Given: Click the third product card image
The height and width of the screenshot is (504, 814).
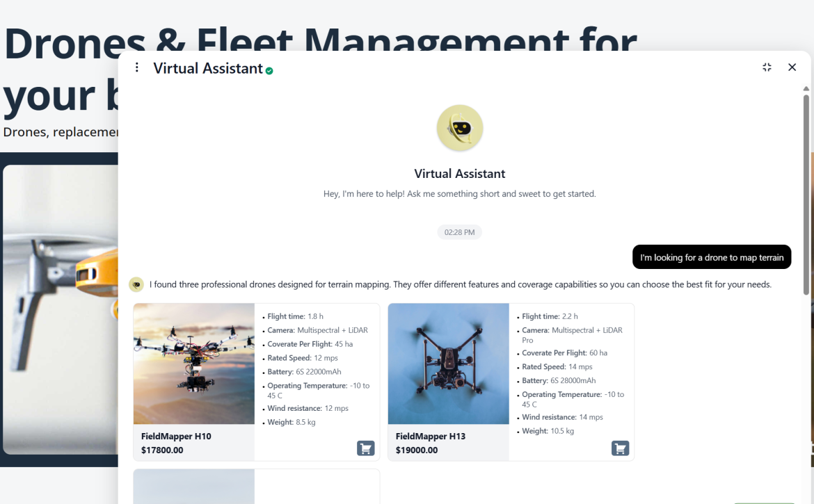Looking at the screenshot, I should pyautogui.click(x=194, y=487).
